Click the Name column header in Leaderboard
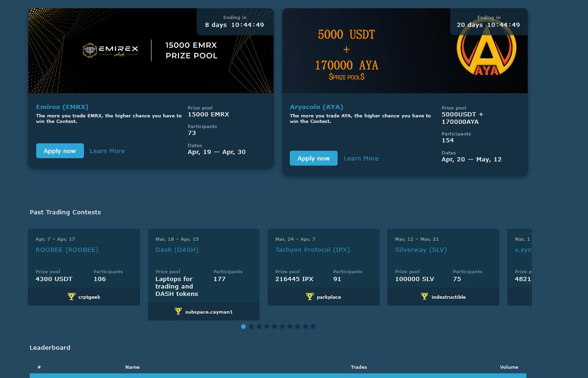 pyautogui.click(x=132, y=367)
